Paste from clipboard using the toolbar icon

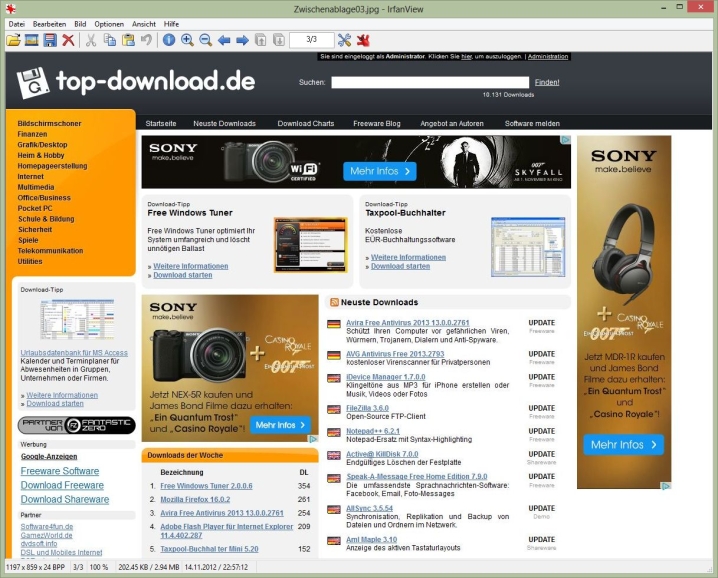click(127, 40)
